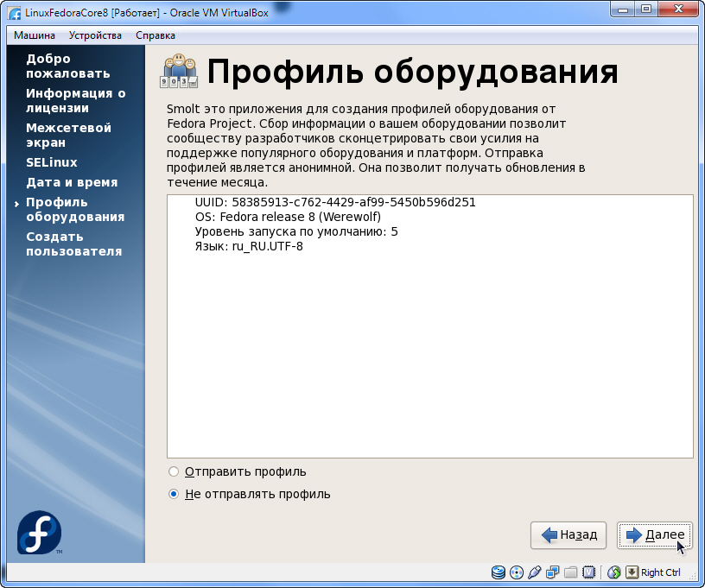Click the keyboard capture arrow icon
The height and width of the screenshot is (588, 705).
pos(632,572)
